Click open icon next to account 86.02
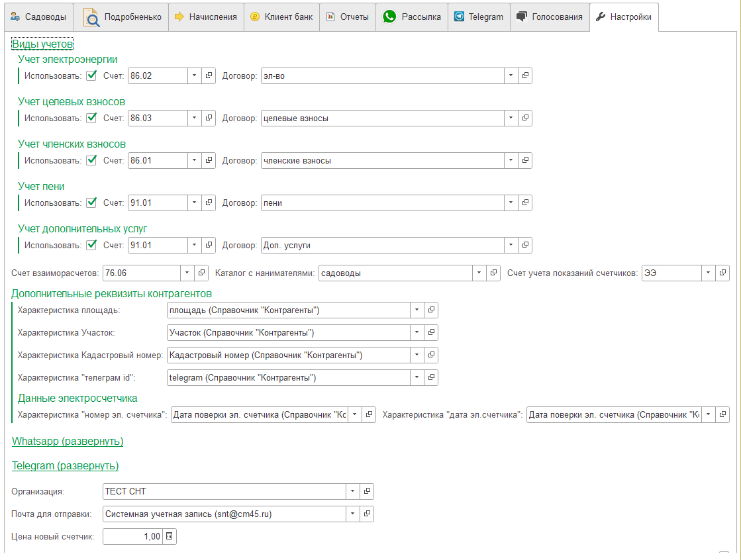Screen dimensions: 741x560 (x=209, y=76)
